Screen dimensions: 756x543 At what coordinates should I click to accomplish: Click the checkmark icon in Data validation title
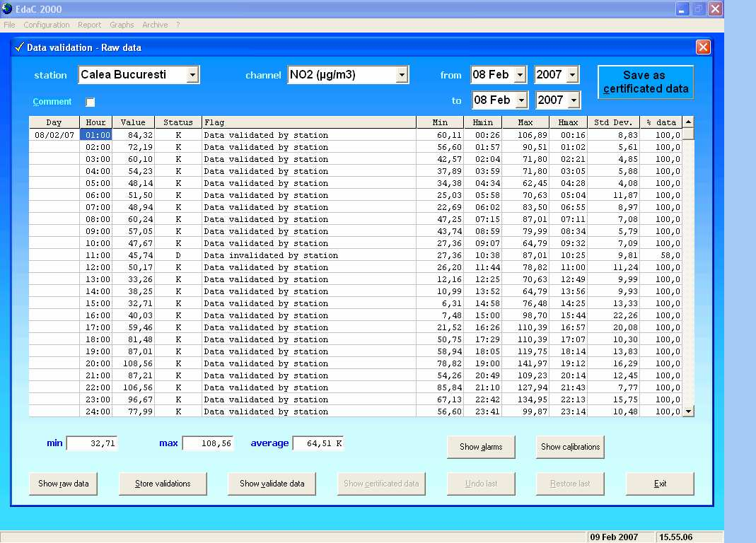coord(19,47)
